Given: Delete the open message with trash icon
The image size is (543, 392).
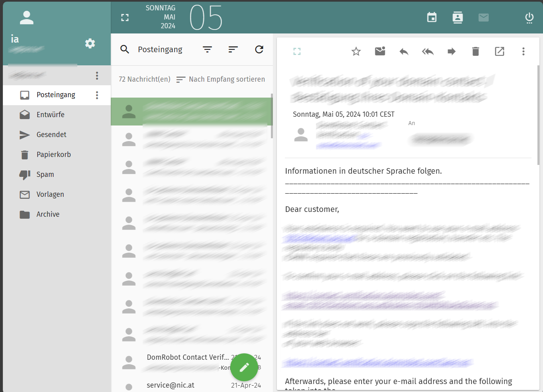Looking at the screenshot, I should pos(476,51).
